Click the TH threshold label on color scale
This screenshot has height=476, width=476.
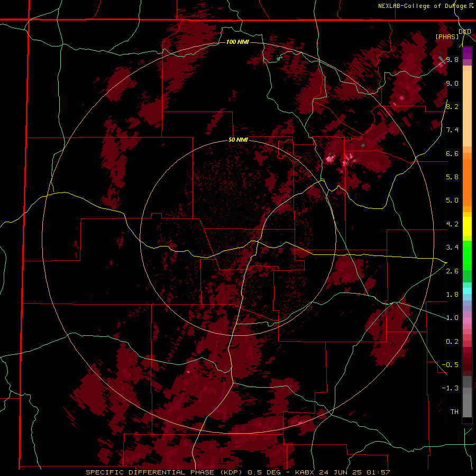(454, 411)
